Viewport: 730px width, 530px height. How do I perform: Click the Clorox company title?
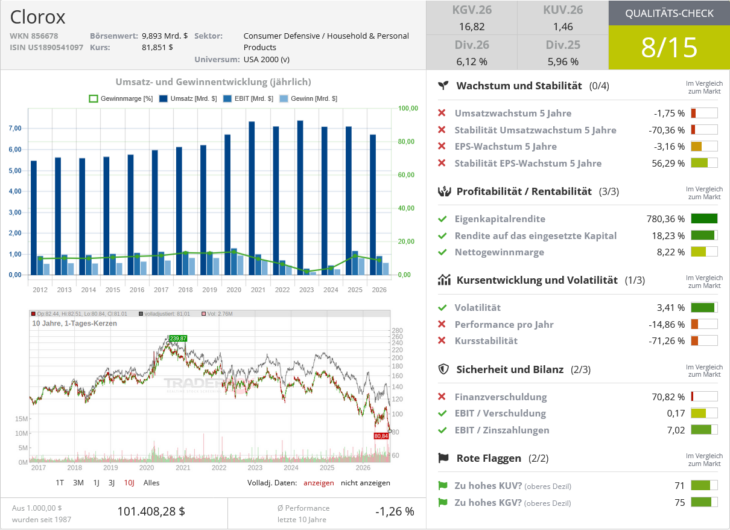[38, 17]
